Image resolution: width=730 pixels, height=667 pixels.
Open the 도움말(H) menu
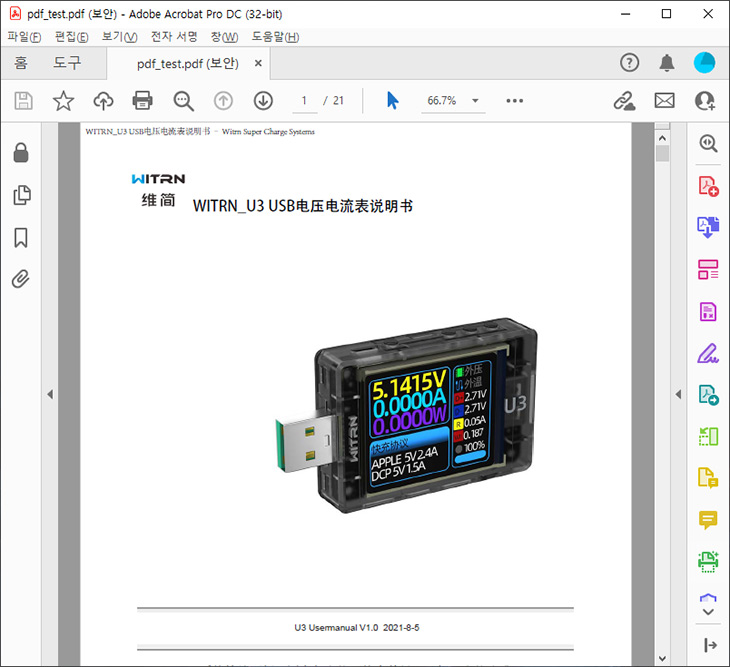(x=275, y=37)
